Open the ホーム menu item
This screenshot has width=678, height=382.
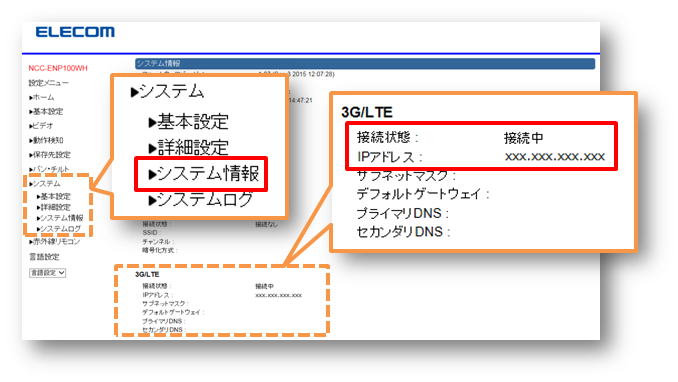click(x=42, y=97)
